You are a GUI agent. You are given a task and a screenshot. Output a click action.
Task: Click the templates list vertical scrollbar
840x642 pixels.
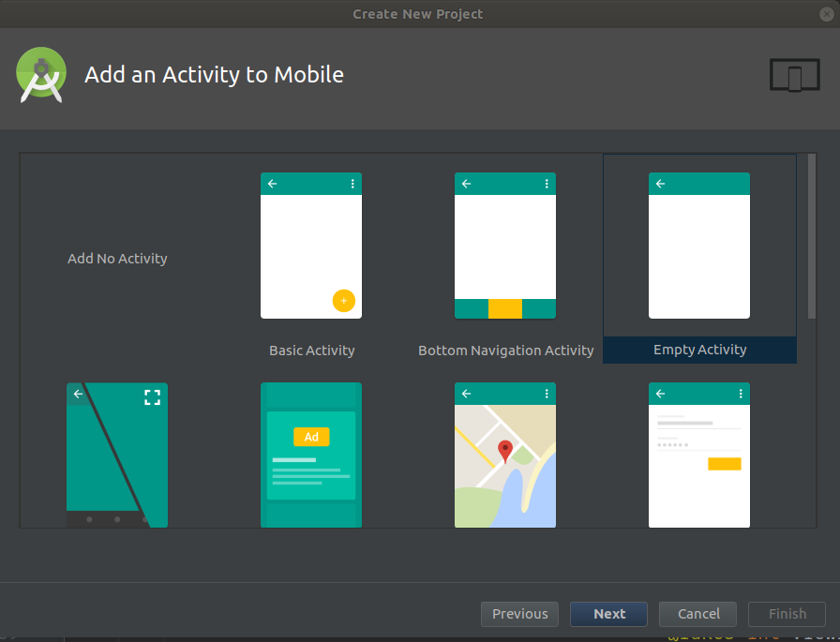click(x=812, y=236)
